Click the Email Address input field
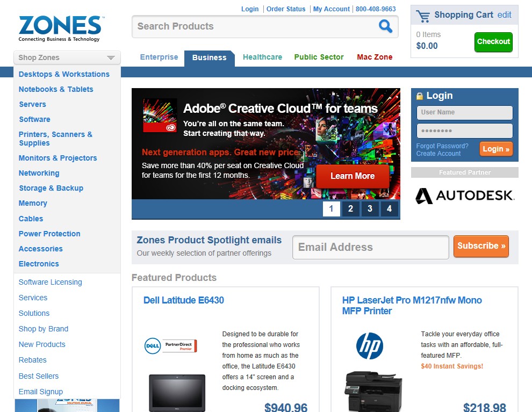 pyautogui.click(x=370, y=247)
